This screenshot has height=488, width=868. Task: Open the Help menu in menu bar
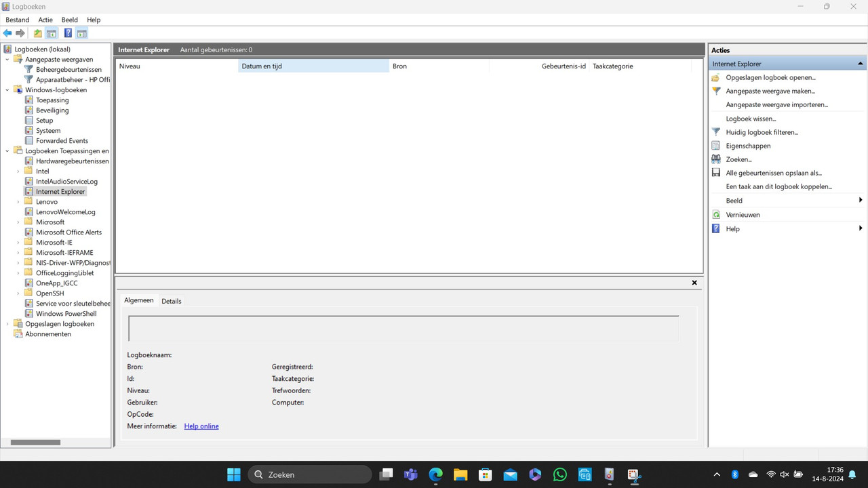point(94,20)
